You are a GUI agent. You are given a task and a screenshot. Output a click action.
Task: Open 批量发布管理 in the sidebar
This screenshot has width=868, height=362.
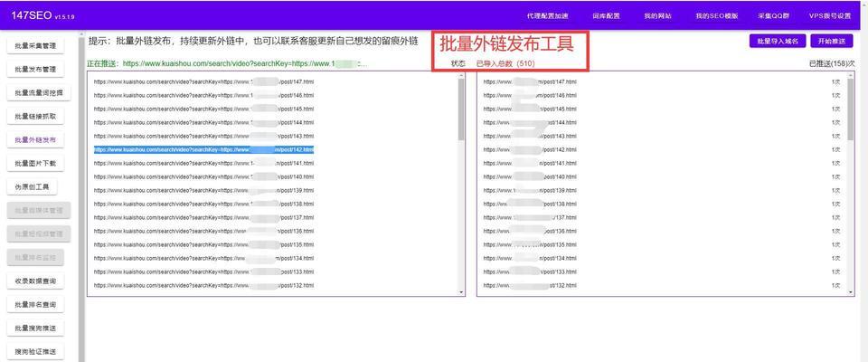tap(35, 70)
